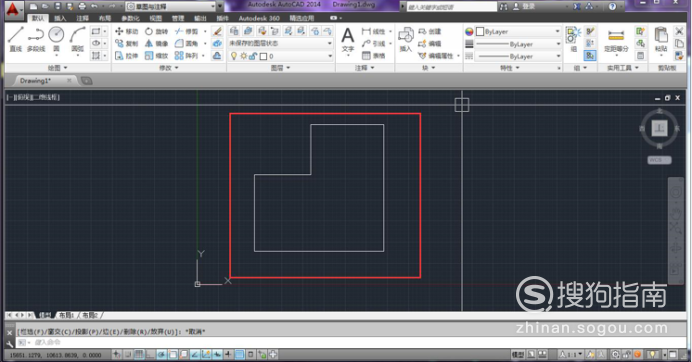Toggle grid display in status bar

139,354
